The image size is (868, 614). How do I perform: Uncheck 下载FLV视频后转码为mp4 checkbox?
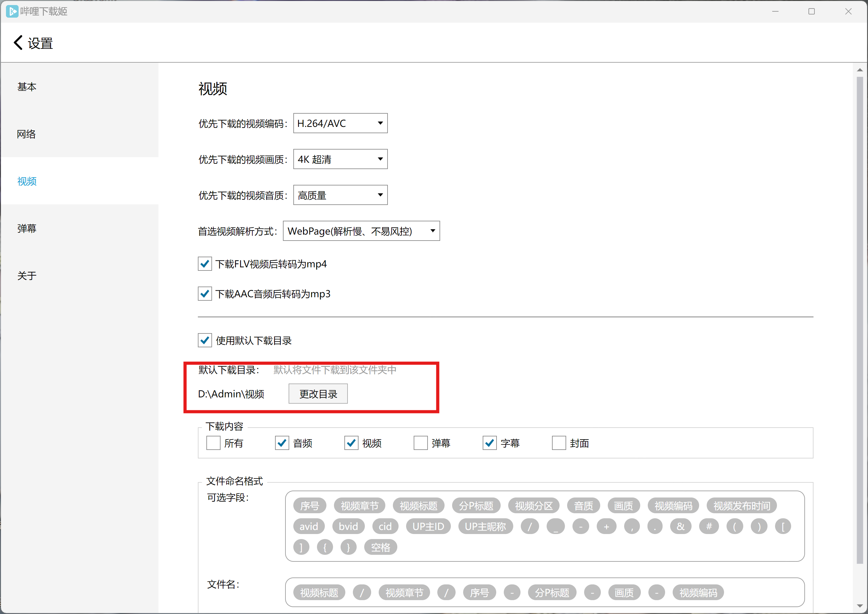click(x=204, y=264)
